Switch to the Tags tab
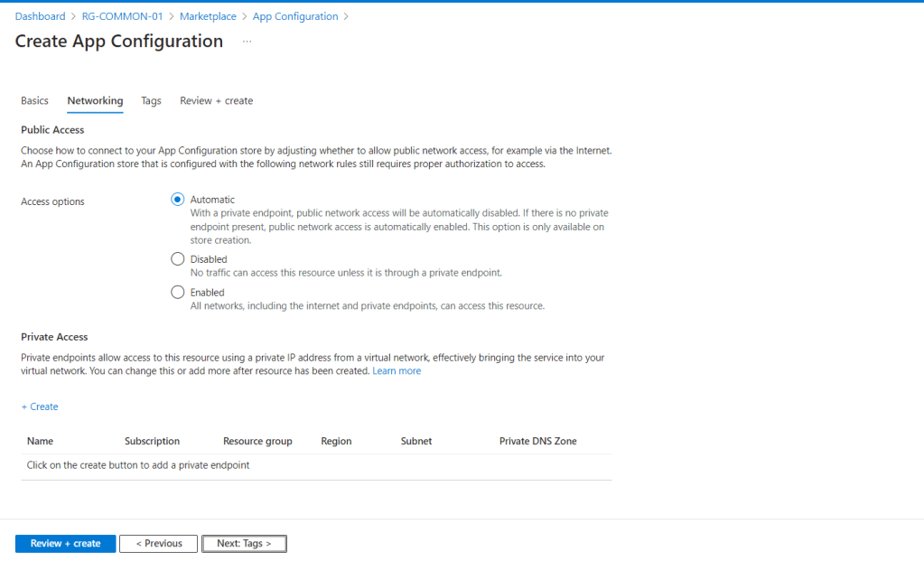Image resolution: width=924 pixels, height=570 pixels. click(x=150, y=100)
